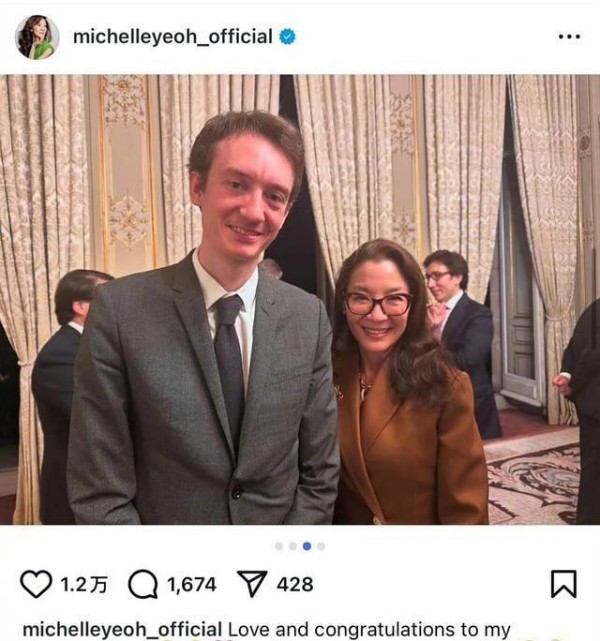Viewport: 600px width, 641px height.
Task: Open comments via speech bubble icon
Action: pos(143,585)
